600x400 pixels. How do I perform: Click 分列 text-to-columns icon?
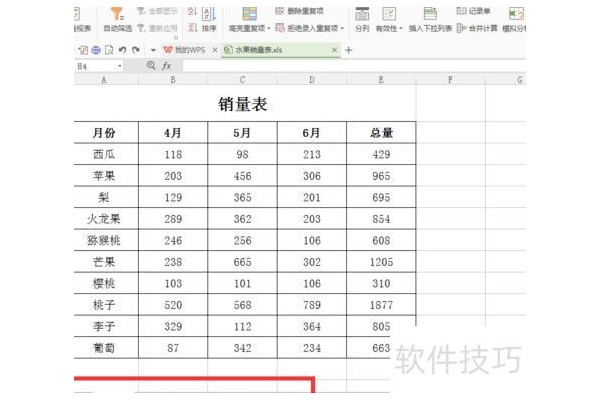tap(362, 15)
